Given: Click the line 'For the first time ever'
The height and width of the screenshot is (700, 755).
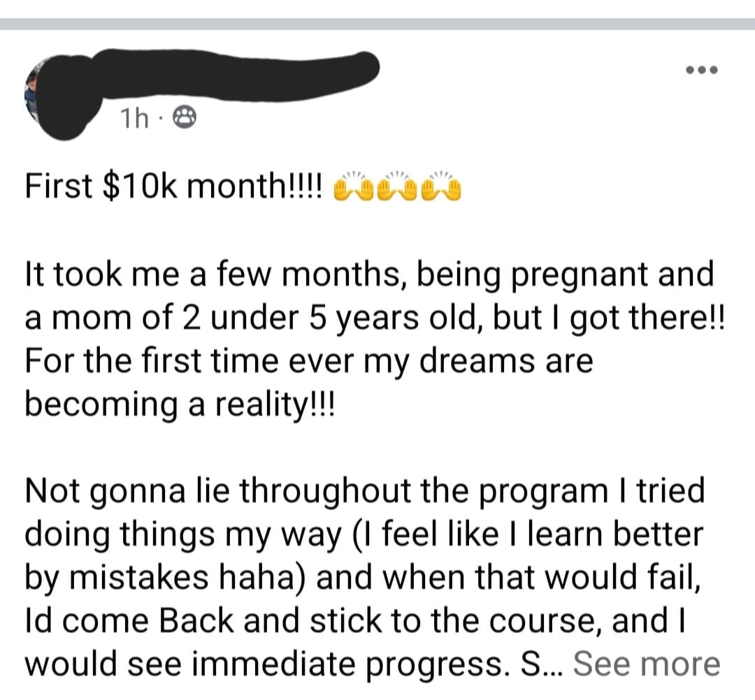Looking at the screenshot, I should (x=309, y=361).
